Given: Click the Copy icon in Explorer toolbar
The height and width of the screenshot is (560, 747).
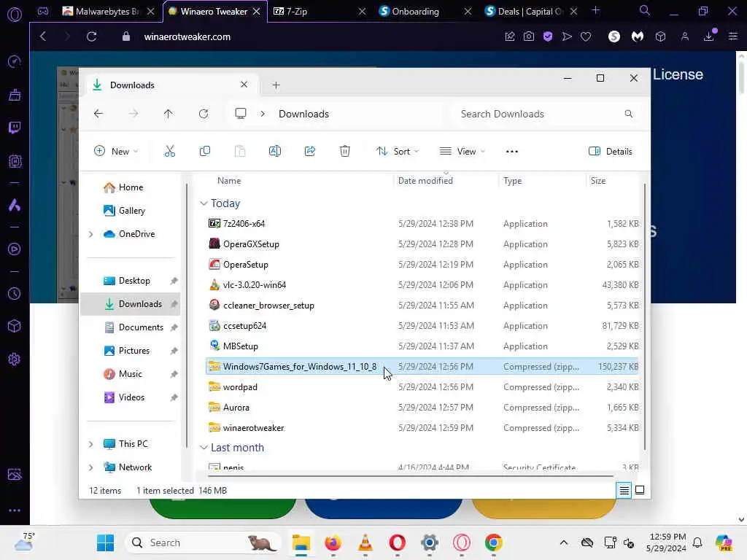Looking at the screenshot, I should pos(205,152).
